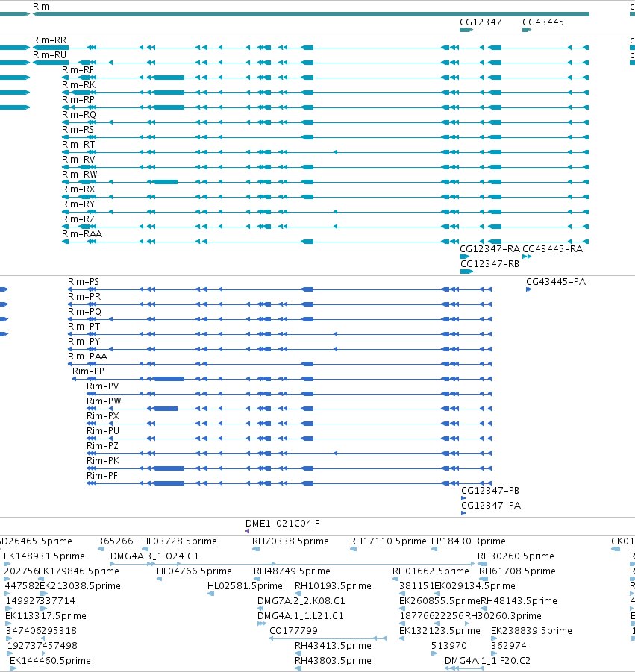Click the RH43803.5prime EST label

click(333, 661)
